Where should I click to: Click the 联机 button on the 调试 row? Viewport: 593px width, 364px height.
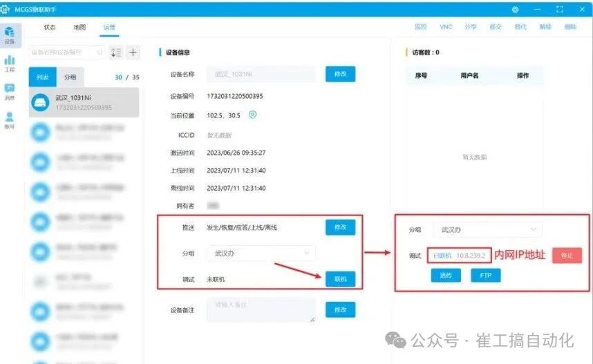point(340,279)
